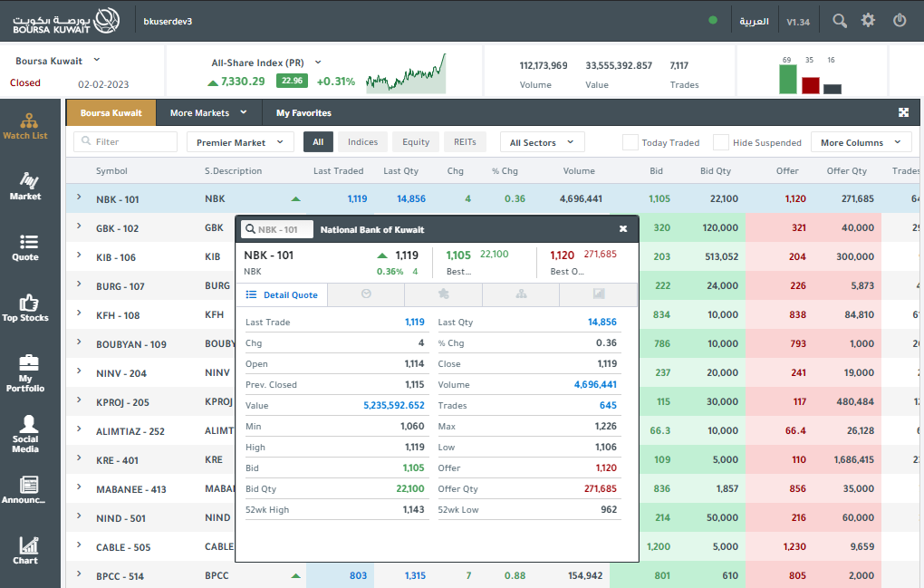Switch to the My Favorites tab
The width and height of the screenshot is (924, 588).
point(303,113)
